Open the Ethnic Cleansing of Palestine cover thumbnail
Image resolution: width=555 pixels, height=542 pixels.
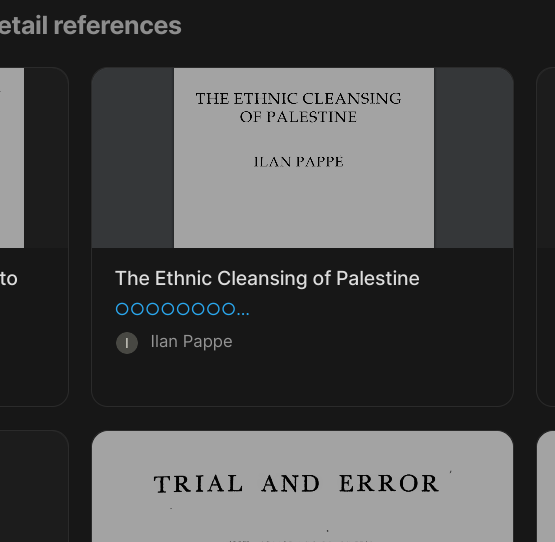point(304,158)
